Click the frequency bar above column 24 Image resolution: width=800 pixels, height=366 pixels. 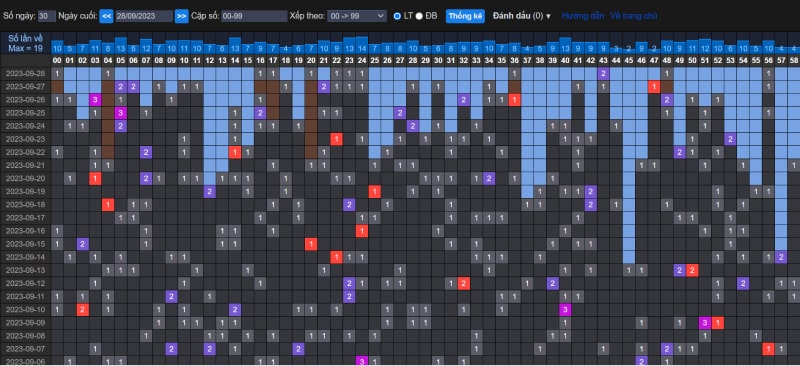click(362, 45)
